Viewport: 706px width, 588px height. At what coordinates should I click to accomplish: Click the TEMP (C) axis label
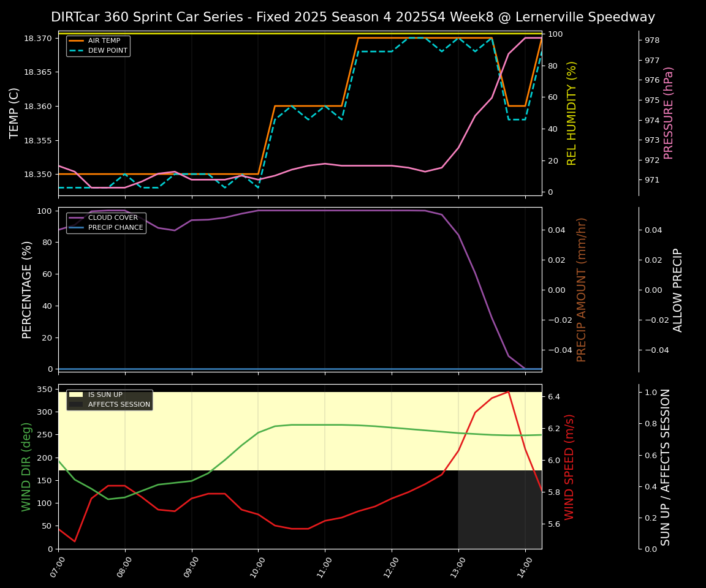[x=15, y=113]
